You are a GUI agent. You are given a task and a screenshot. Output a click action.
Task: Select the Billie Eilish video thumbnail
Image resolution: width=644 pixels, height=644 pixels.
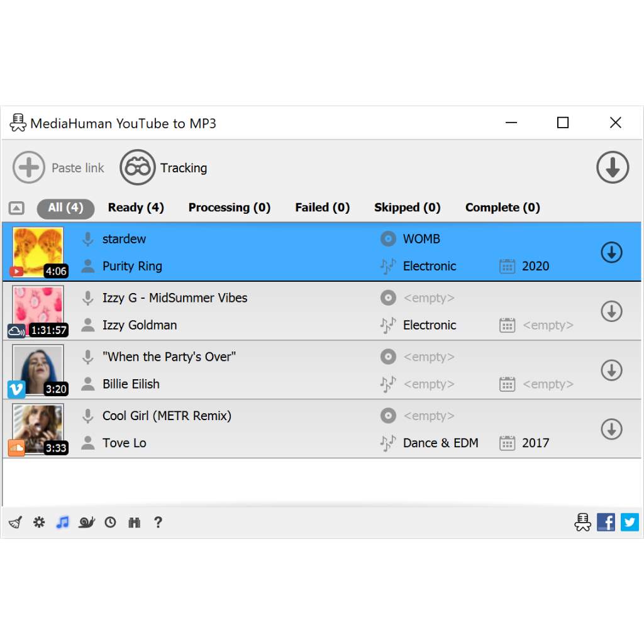(38, 370)
